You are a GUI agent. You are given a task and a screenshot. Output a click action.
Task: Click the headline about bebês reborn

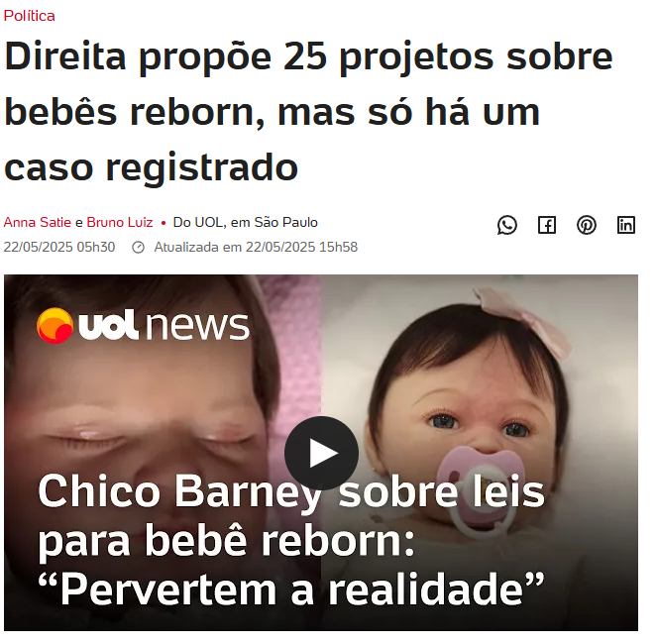click(308, 111)
